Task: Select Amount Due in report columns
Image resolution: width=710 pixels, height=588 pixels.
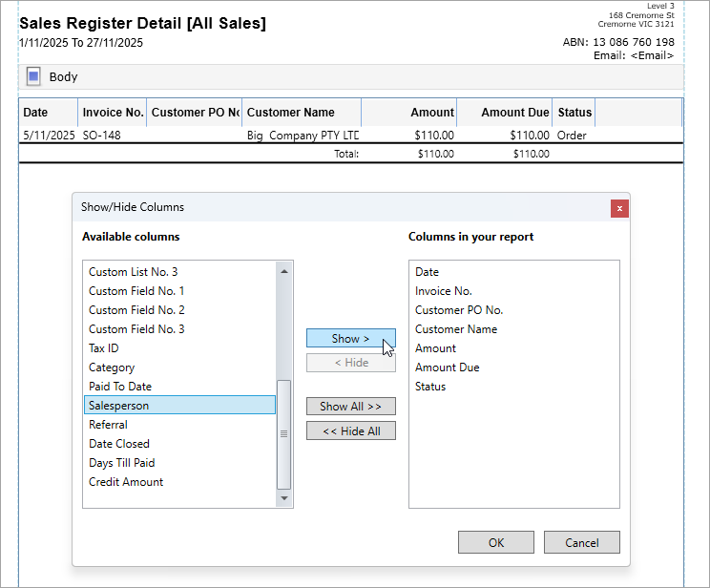Action: click(x=448, y=367)
